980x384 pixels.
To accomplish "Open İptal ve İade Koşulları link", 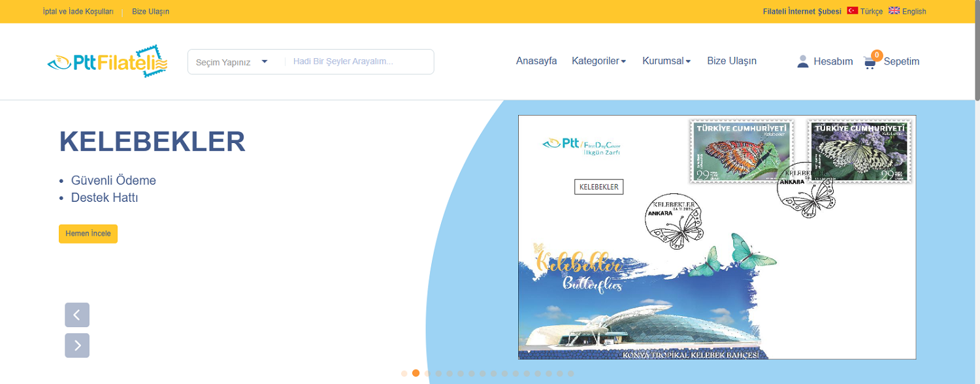I will pyautogui.click(x=78, y=12).
